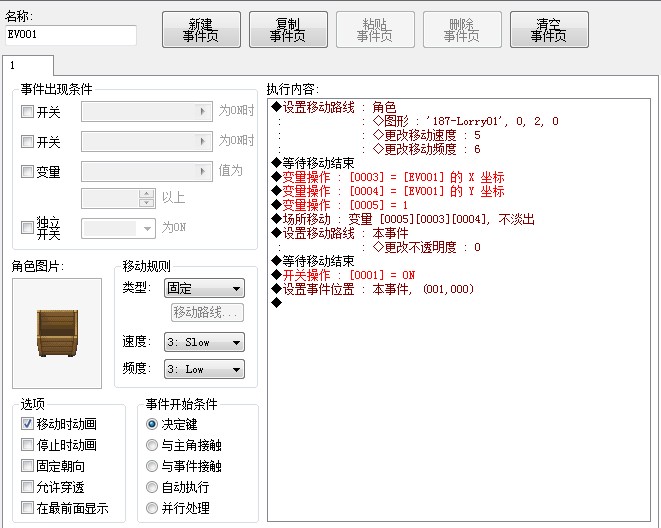Check the 固定朝向 option

(27, 466)
